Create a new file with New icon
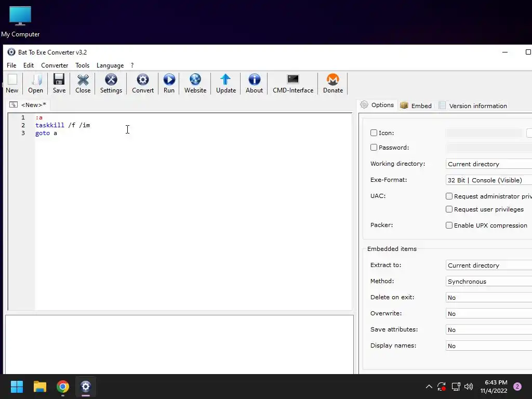The width and height of the screenshot is (532, 399). pyautogui.click(x=12, y=84)
